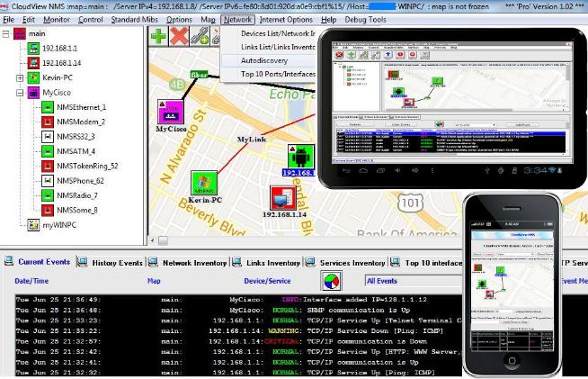Select the MyCisco device icon on map
The height and width of the screenshot is (379, 588).
(171, 112)
